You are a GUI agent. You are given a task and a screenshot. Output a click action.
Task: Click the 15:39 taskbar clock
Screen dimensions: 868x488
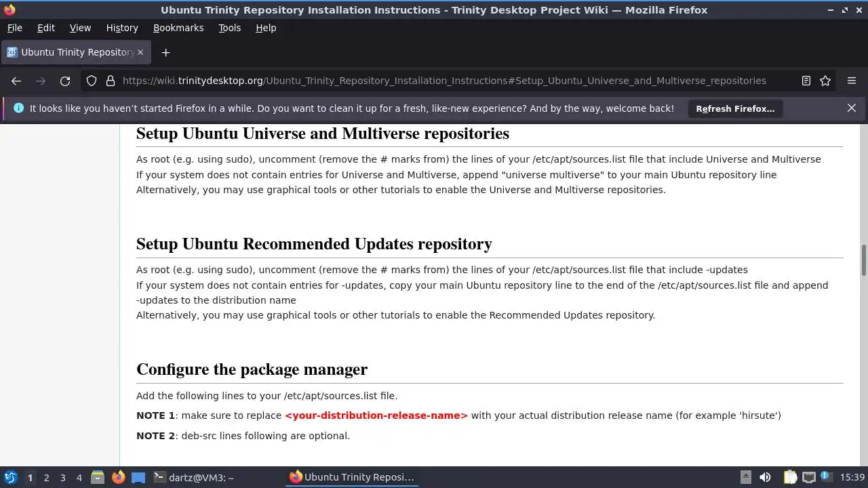coord(852,477)
